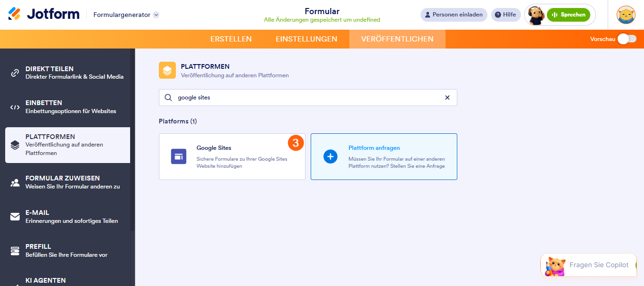Open DIREKT TEILEN sidebar section

click(67, 73)
